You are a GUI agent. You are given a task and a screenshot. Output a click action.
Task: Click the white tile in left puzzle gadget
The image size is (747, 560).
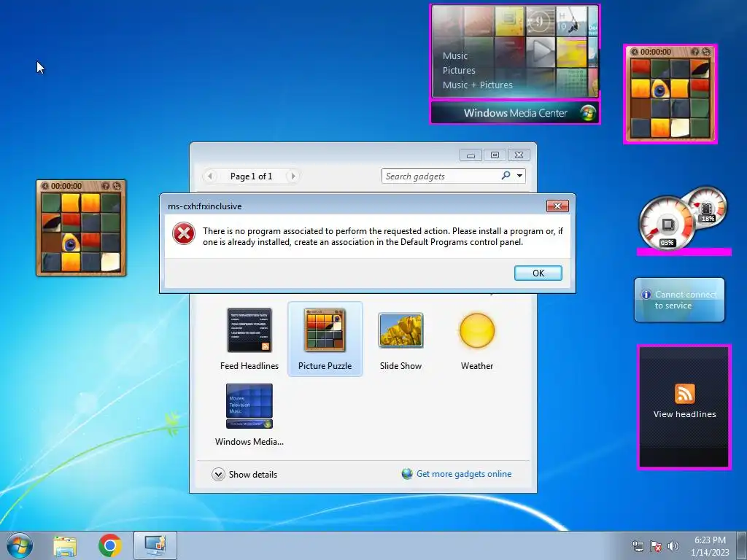pos(110,262)
